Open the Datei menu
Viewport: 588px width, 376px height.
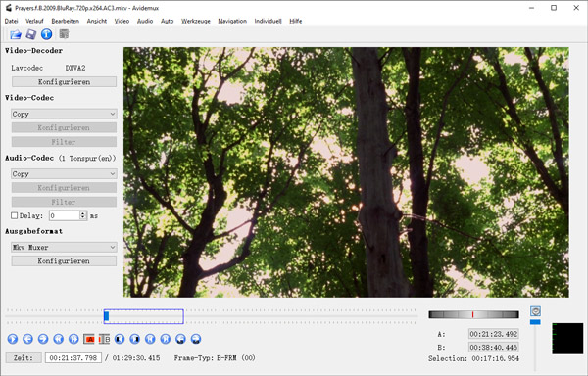(11, 21)
